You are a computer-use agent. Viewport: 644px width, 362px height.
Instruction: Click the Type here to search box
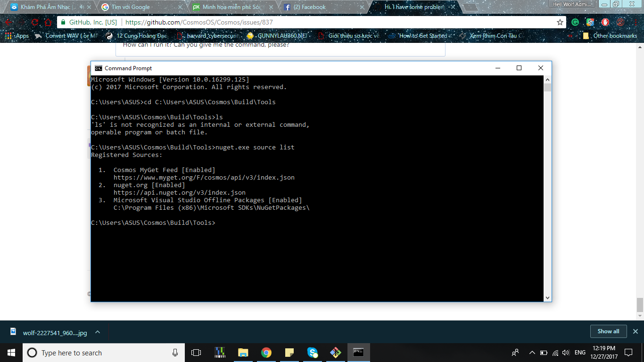(x=104, y=353)
